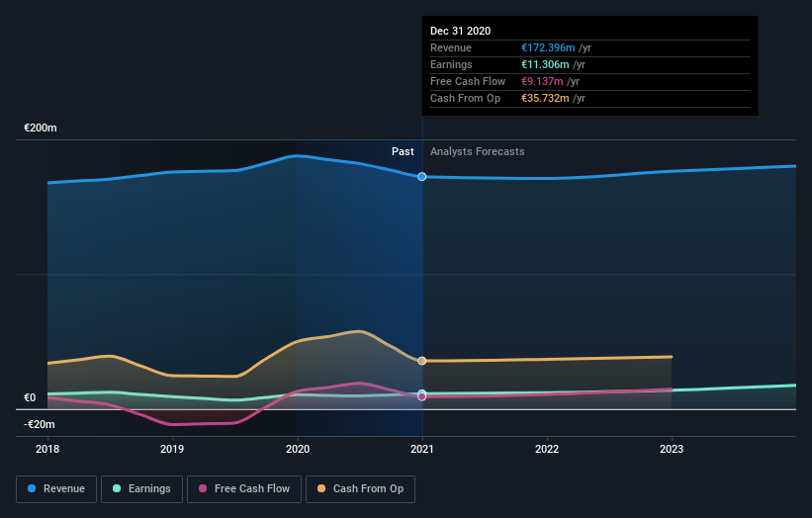Click the 2020 axis label
Image resolution: width=812 pixels, height=518 pixels.
coord(298,449)
